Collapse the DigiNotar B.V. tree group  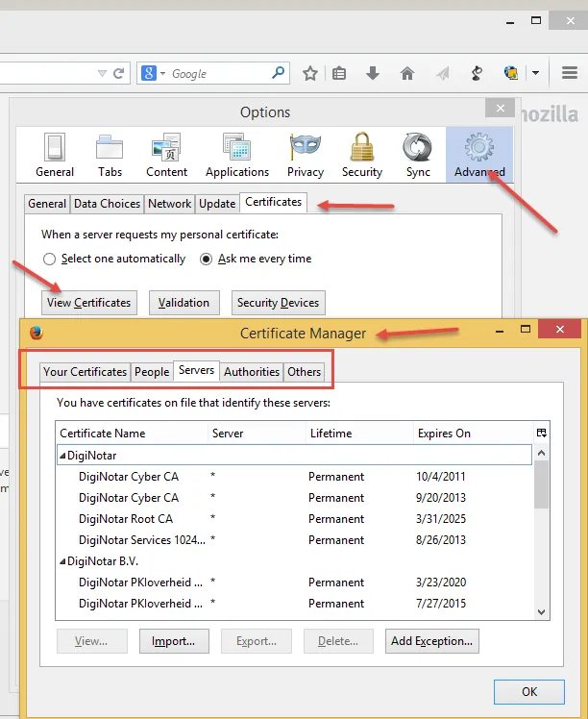pos(62,561)
